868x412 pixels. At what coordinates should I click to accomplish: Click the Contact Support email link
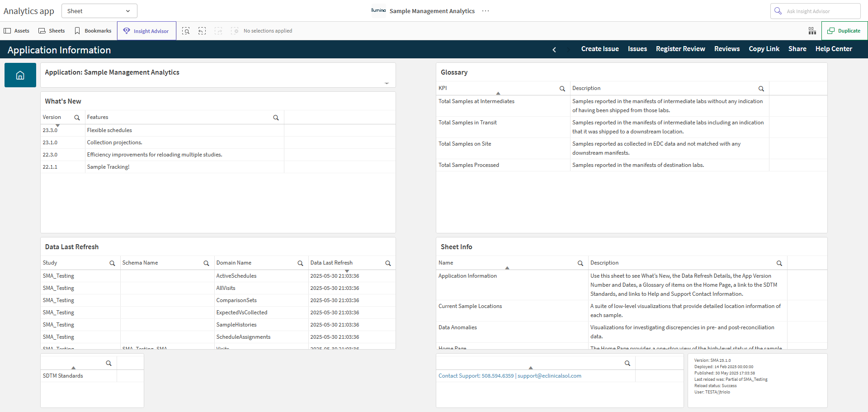point(549,376)
